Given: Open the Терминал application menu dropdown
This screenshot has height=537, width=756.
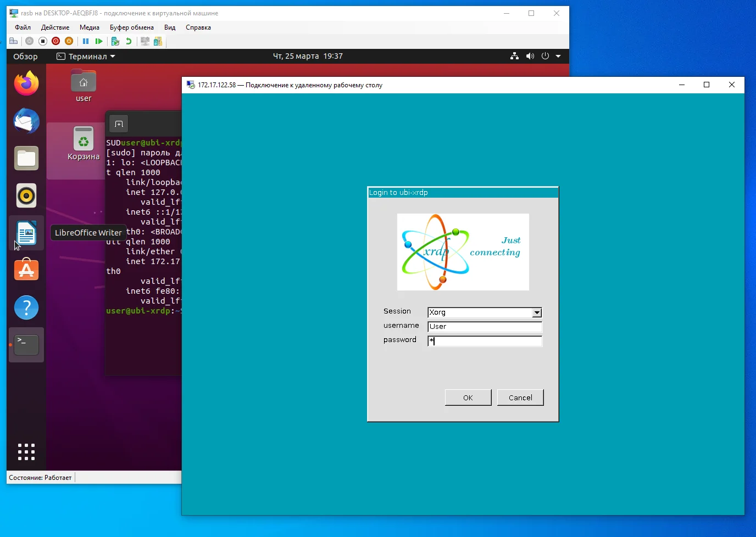Looking at the screenshot, I should tap(86, 56).
